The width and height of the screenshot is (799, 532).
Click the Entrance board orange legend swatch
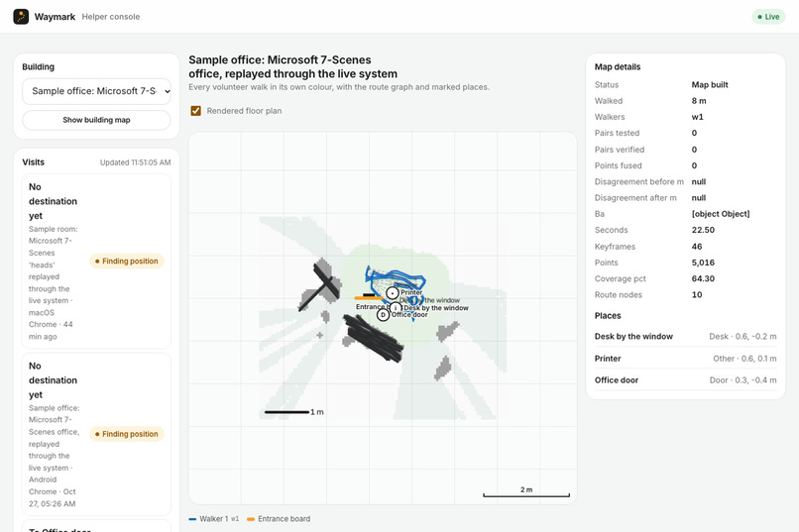[x=251, y=519]
